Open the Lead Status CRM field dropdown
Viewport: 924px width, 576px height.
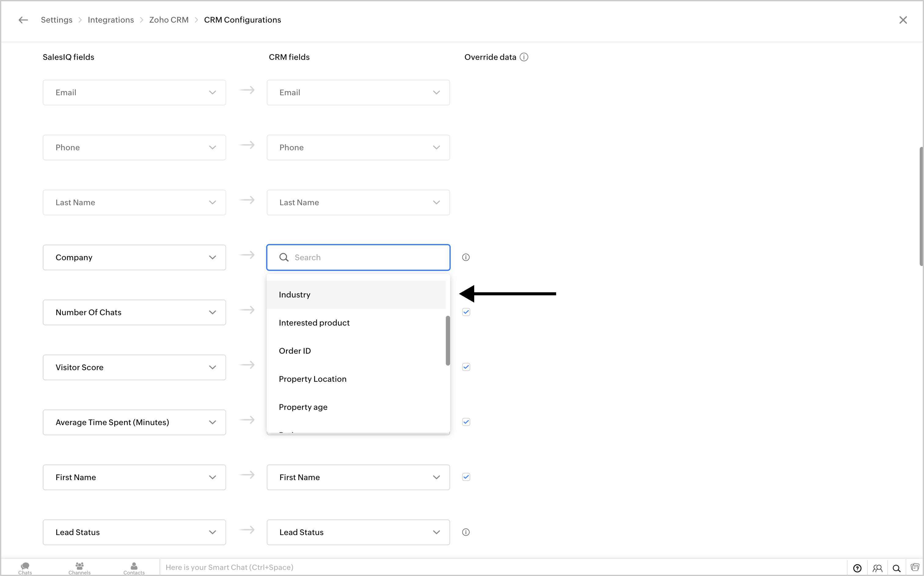tap(358, 532)
